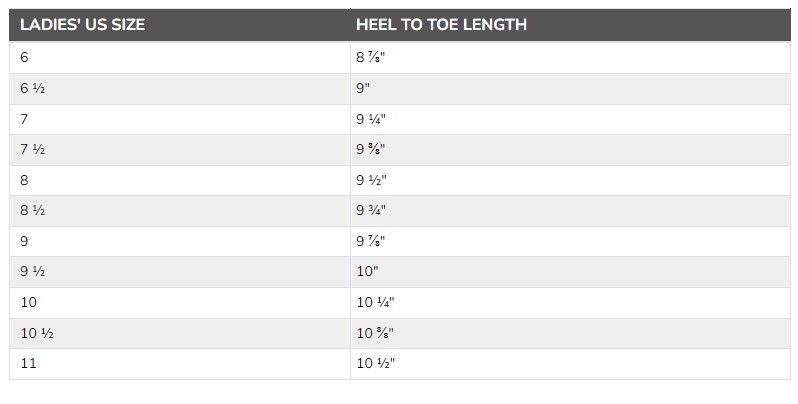Click the LADIES' US SIZE column header
This screenshot has height=404, width=798.
180,25
